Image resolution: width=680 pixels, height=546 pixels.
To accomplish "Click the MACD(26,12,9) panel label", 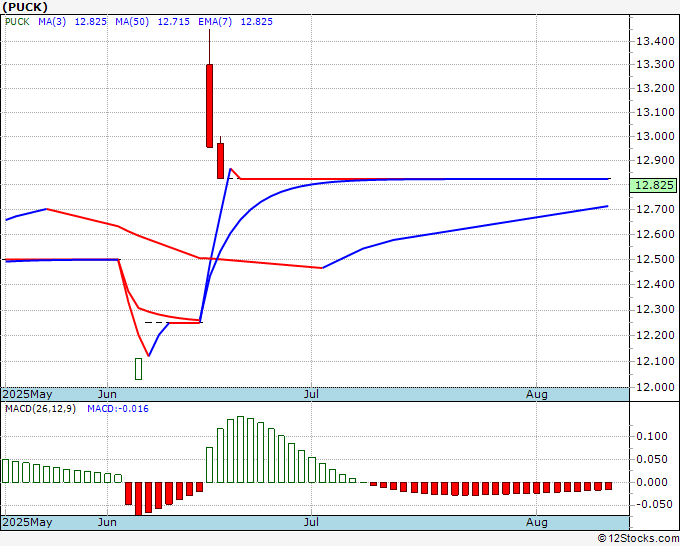I will coord(40,409).
